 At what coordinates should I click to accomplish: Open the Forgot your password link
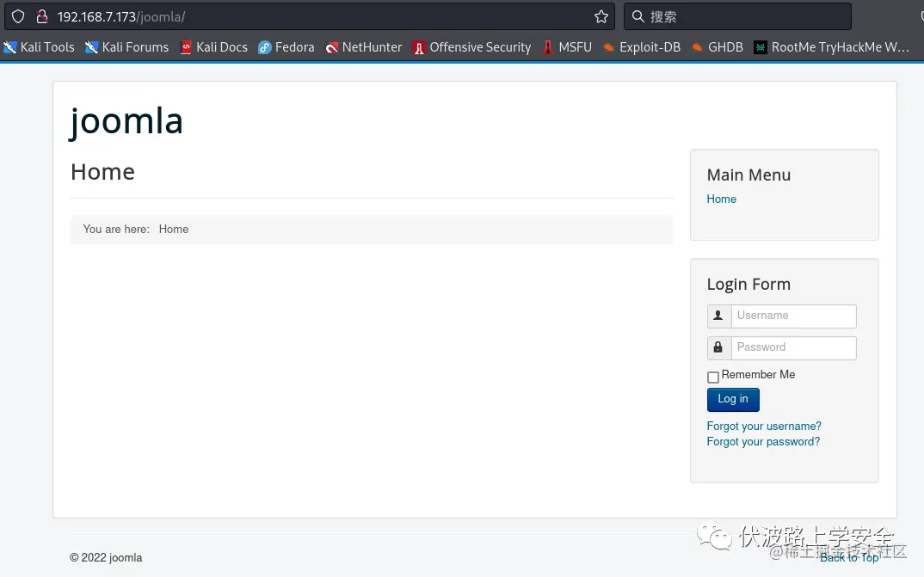[763, 442]
